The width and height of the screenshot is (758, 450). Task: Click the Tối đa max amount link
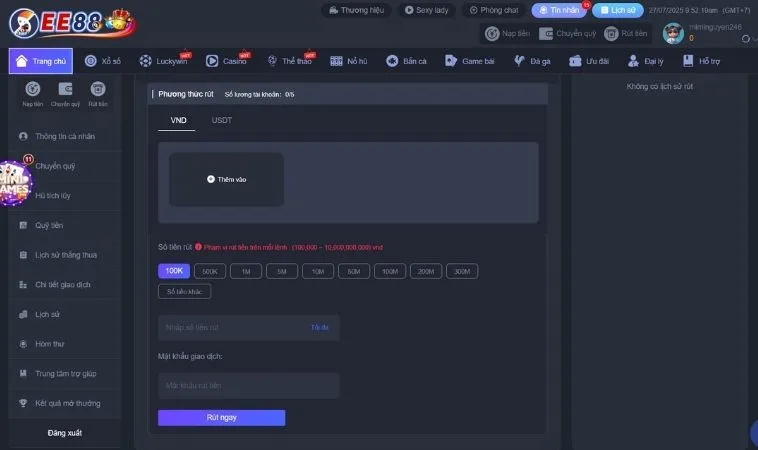coord(319,327)
